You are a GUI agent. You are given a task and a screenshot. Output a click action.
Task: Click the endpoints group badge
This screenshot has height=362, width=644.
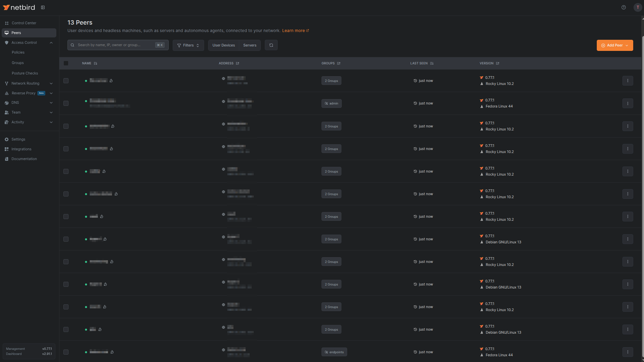click(x=334, y=352)
